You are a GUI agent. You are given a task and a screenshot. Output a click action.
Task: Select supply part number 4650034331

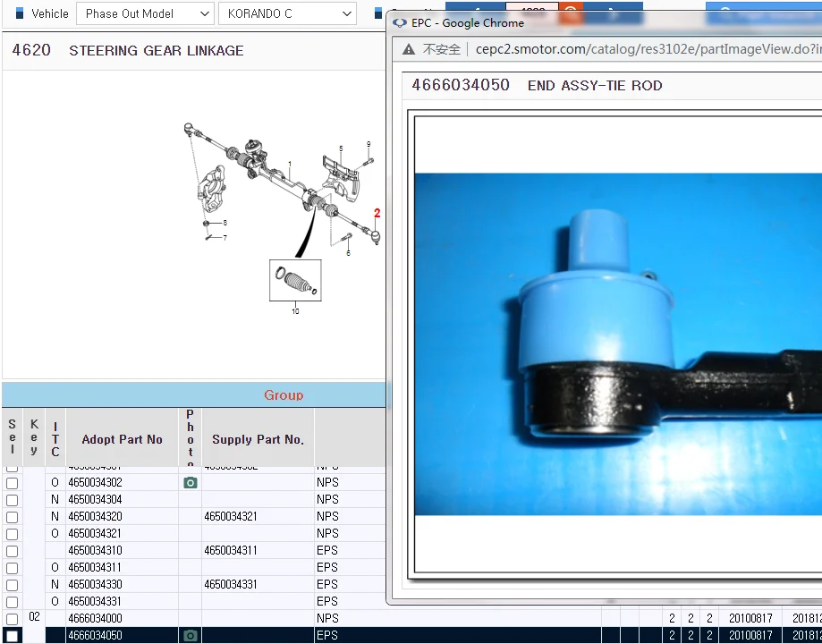point(231,584)
